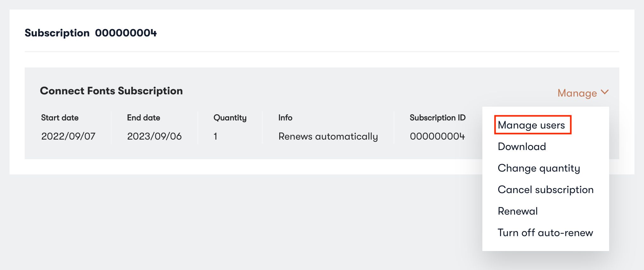
Task: Click Renews automatically text
Action: click(x=328, y=136)
